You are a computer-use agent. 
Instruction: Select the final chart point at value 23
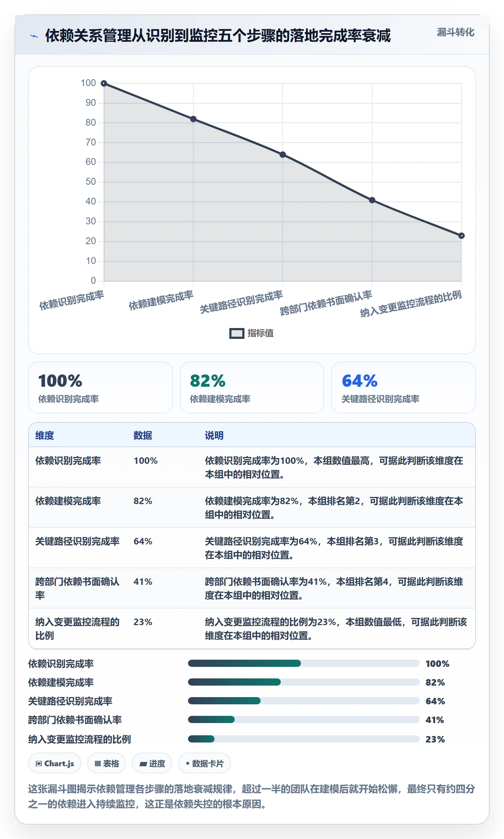[462, 236]
